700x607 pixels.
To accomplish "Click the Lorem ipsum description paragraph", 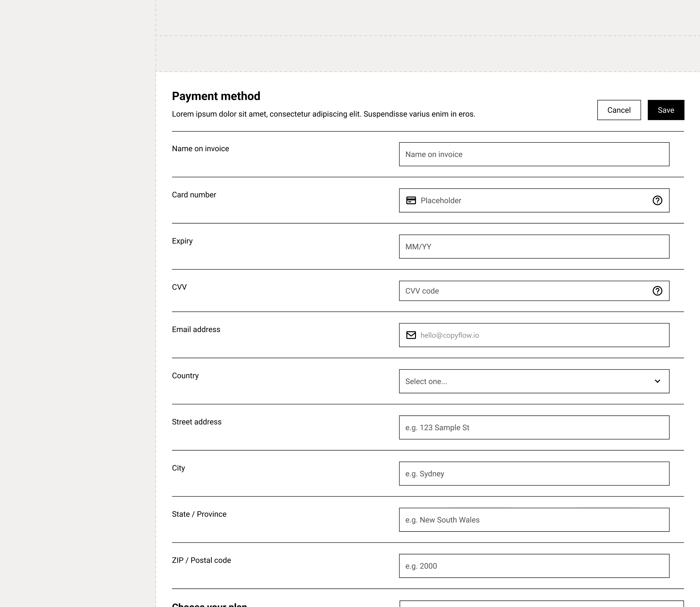I will coord(324,114).
